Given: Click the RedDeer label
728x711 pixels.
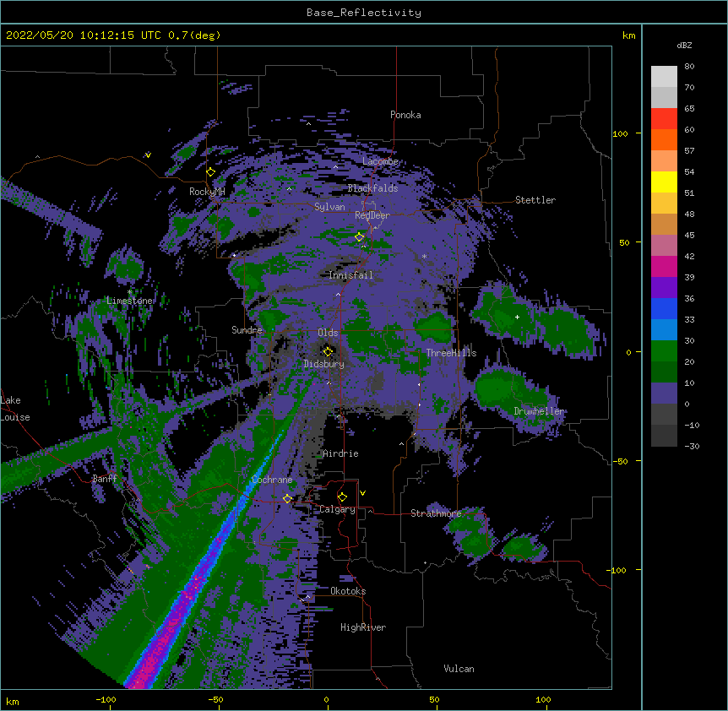Looking at the screenshot, I should [372, 215].
